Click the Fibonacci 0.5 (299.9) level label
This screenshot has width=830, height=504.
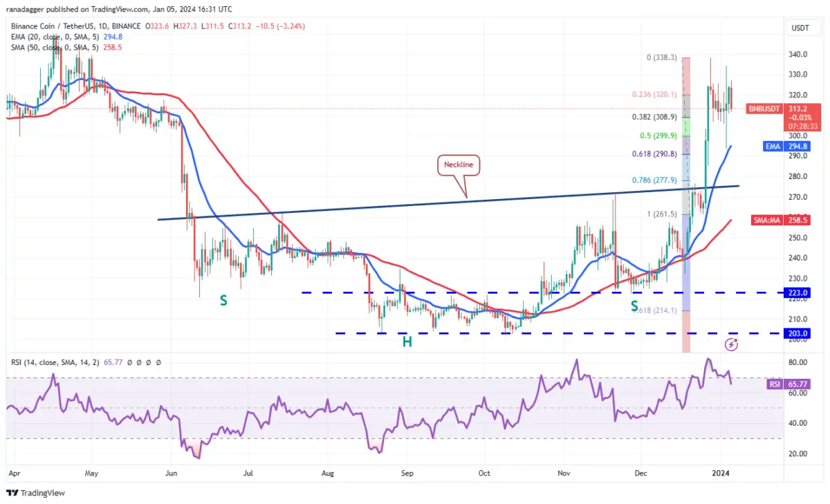[x=659, y=136]
